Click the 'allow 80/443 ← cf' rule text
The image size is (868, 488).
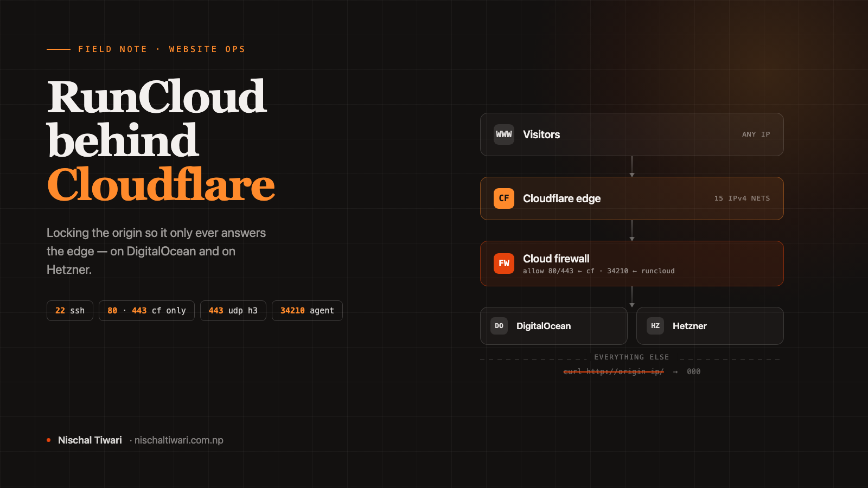pos(559,271)
